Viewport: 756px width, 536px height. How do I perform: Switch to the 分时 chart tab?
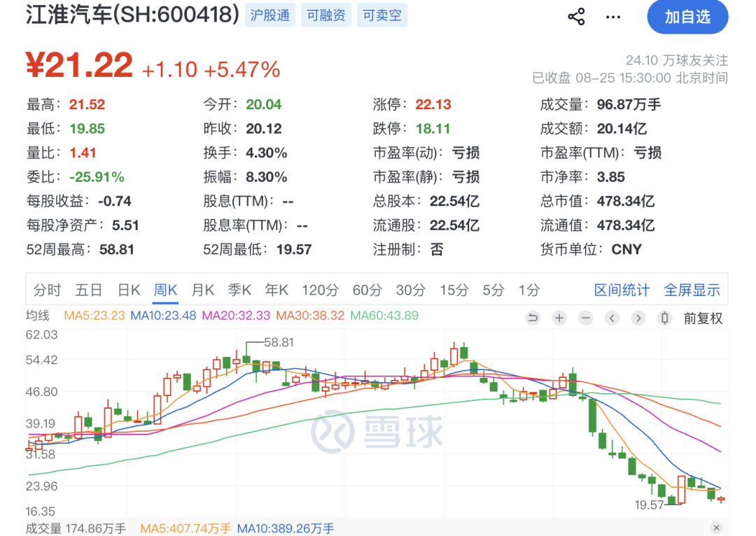pyautogui.click(x=48, y=290)
